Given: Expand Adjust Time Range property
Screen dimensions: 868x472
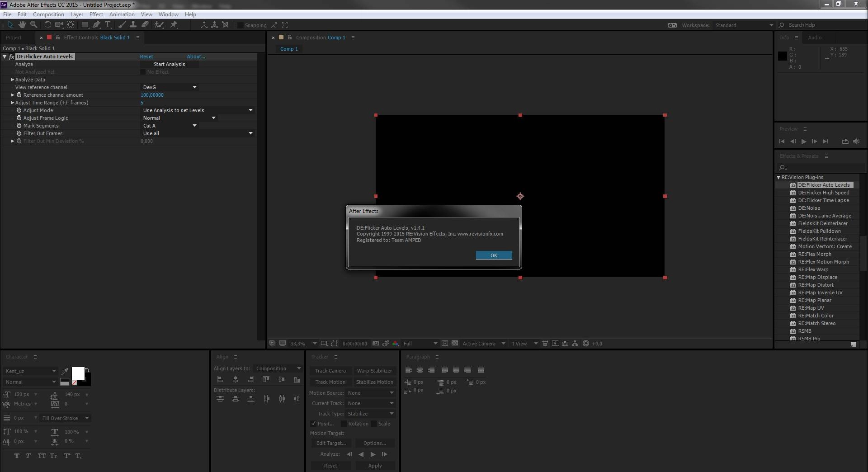Looking at the screenshot, I should point(13,103).
